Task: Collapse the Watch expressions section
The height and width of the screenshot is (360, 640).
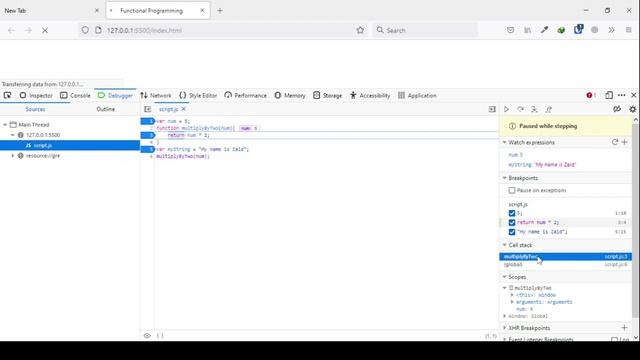Action: pos(504,142)
